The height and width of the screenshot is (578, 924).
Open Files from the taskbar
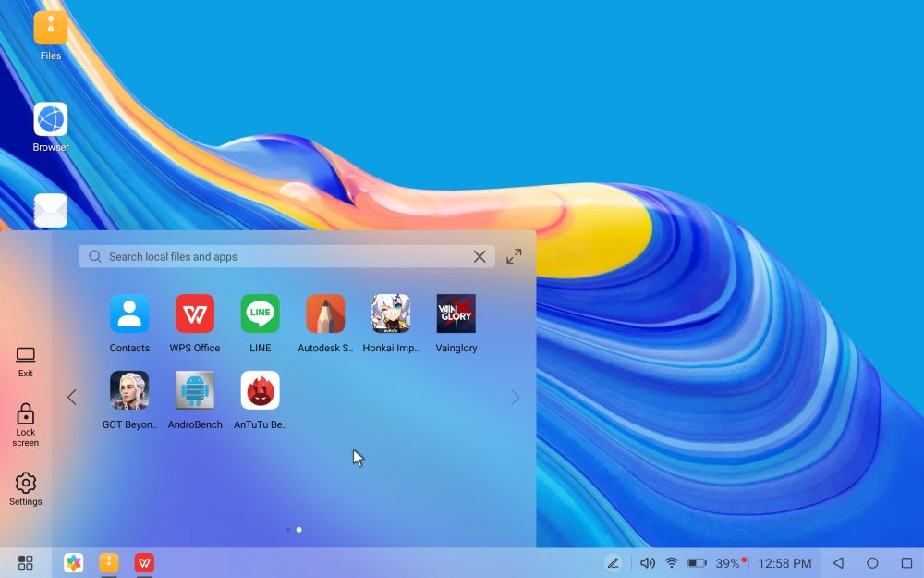coord(109,562)
